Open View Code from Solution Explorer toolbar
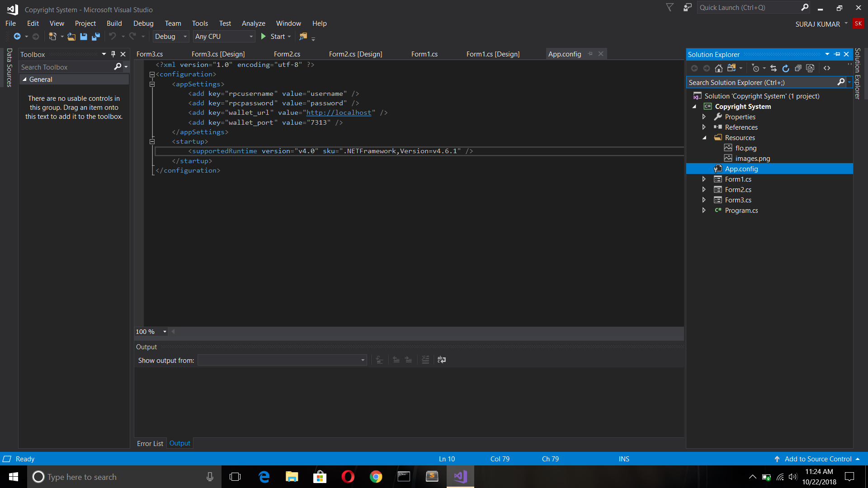 point(828,68)
